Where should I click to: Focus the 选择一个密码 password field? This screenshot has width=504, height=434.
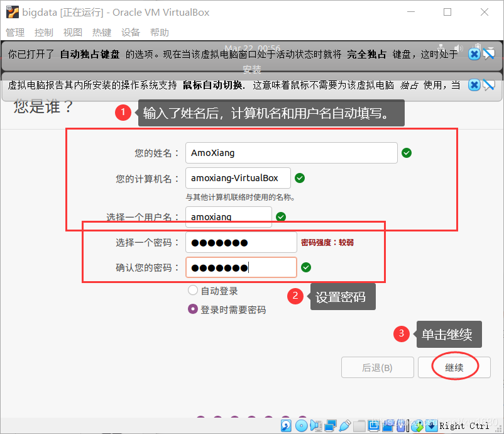point(241,242)
